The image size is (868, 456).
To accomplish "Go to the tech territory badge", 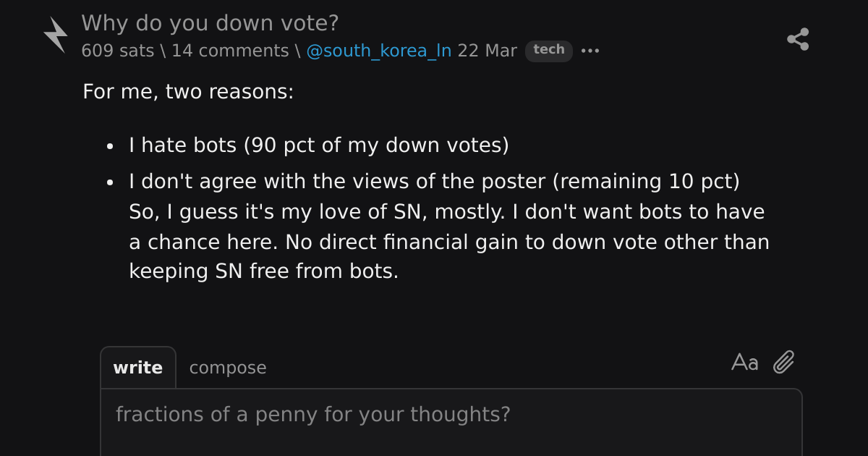I will point(549,51).
